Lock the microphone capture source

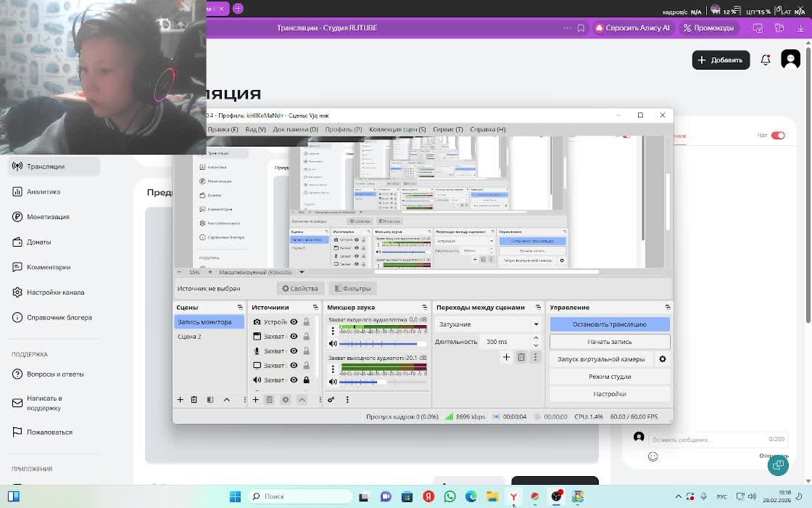pyautogui.click(x=307, y=351)
